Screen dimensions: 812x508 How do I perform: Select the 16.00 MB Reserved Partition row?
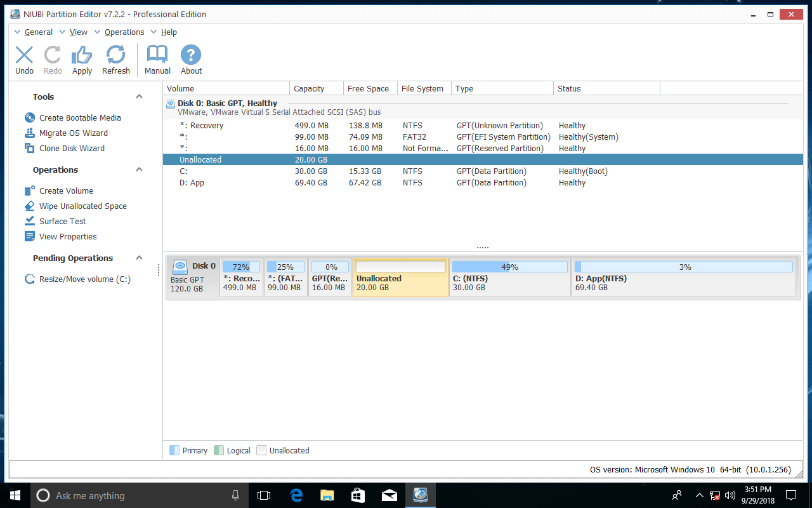pyautogui.click(x=483, y=148)
